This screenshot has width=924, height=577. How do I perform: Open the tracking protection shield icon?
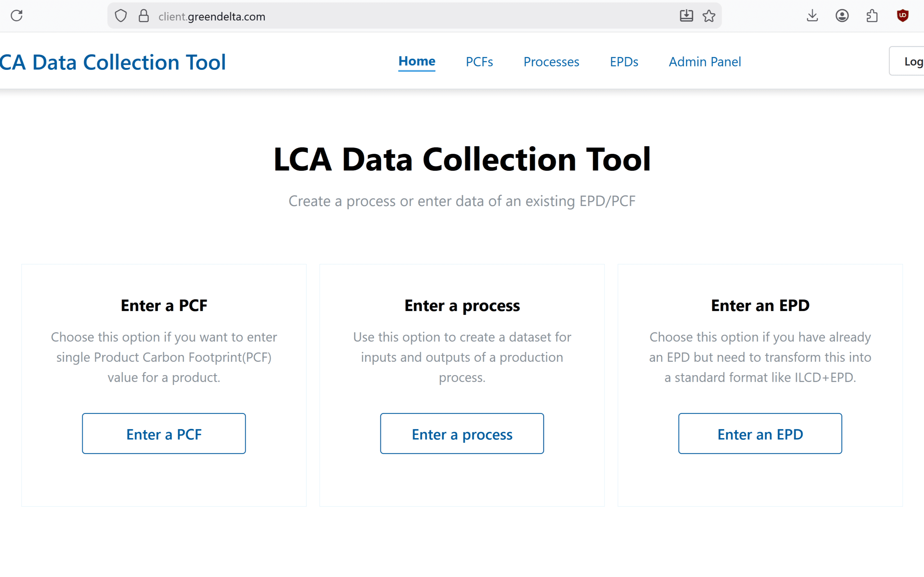coord(121,16)
